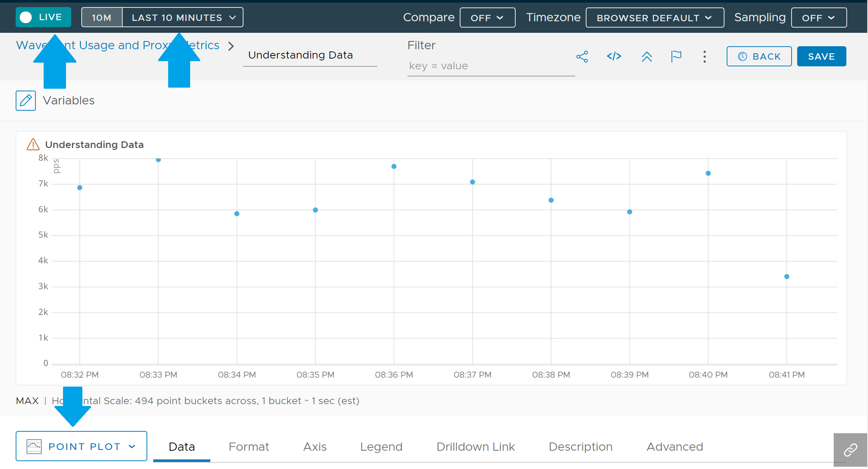The image size is (868, 469).
Task: Switch to the Format tab
Action: (x=249, y=447)
